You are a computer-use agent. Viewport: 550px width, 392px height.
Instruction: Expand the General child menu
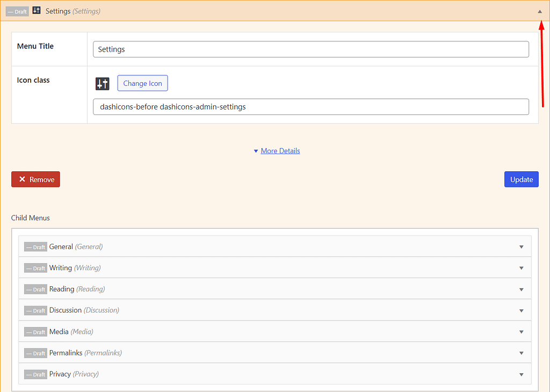click(521, 246)
